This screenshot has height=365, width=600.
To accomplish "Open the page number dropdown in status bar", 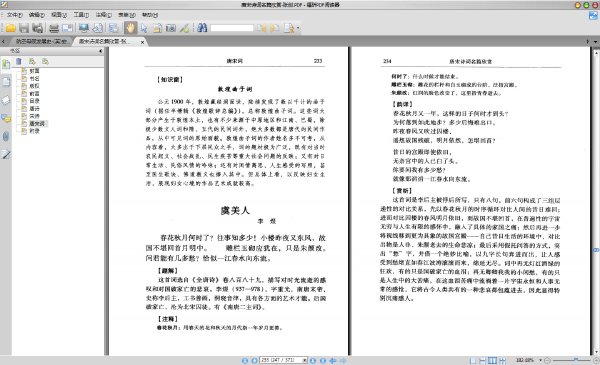I will [x=305, y=360].
